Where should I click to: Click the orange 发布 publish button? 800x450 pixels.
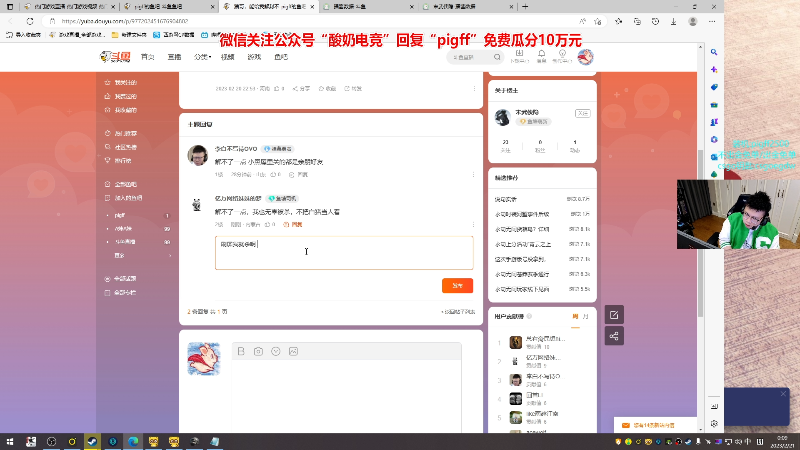(457, 286)
